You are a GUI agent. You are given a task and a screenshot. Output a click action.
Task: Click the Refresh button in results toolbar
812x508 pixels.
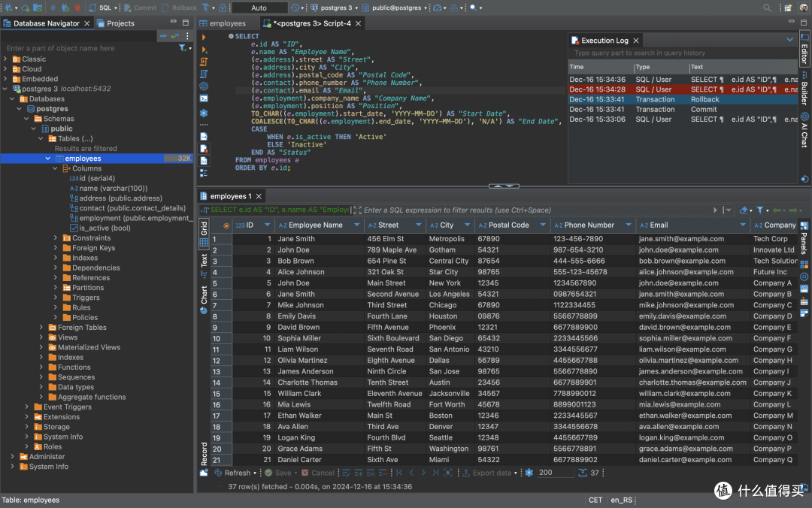tap(235, 473)
